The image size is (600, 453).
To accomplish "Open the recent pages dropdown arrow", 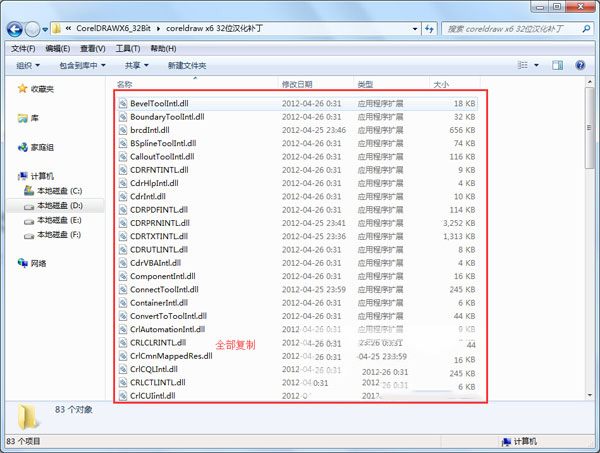I will point(45,29).
